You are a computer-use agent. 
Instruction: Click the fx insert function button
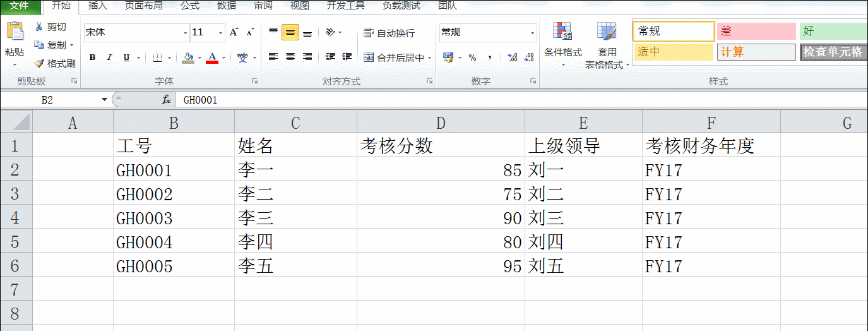(x=166, y=100)
